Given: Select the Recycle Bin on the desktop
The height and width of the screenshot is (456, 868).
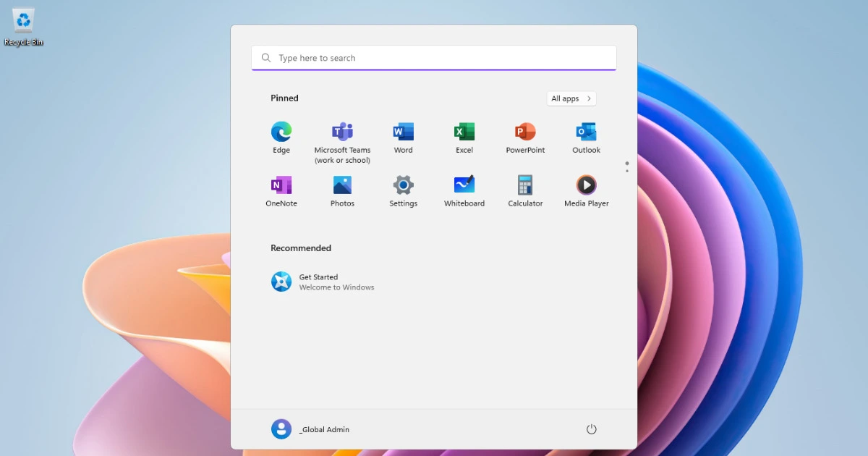Looking at the screenshot, I should click(24, 27).
